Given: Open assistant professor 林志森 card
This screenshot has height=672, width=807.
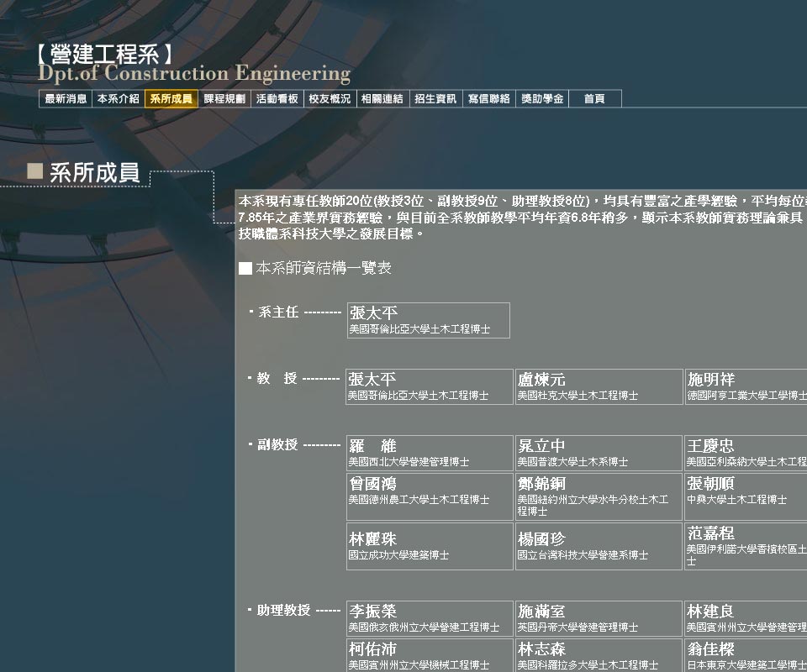Looking at the screenshot, I should (x=599, y=655).
